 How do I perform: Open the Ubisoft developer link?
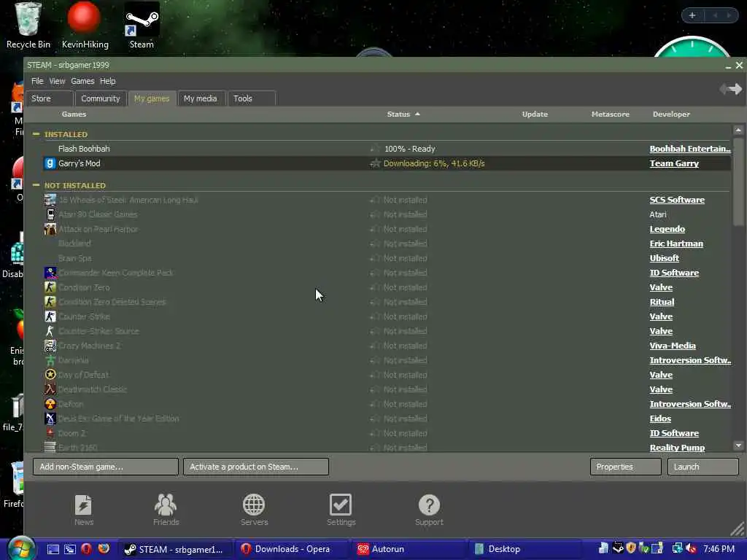[664, 258]
